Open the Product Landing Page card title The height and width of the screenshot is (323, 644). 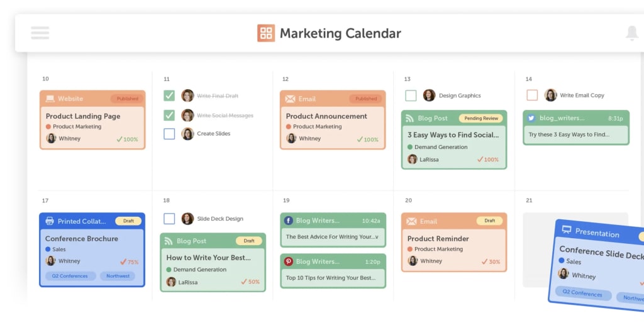(83, 116)
